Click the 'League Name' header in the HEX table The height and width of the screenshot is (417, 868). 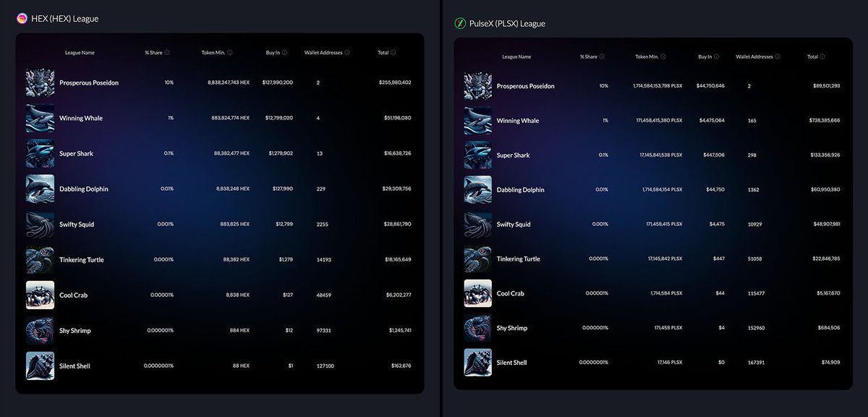80,53
